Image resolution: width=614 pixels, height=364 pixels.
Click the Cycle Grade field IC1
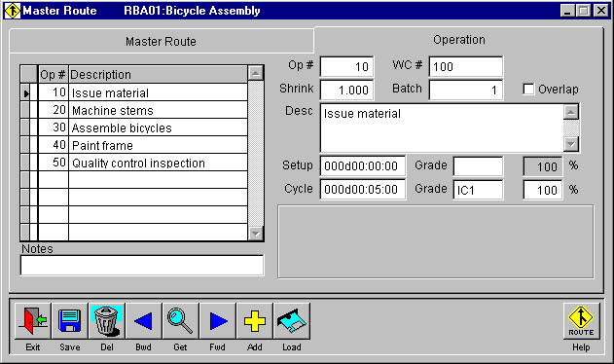pyautogui.click(x=478, y=190)
